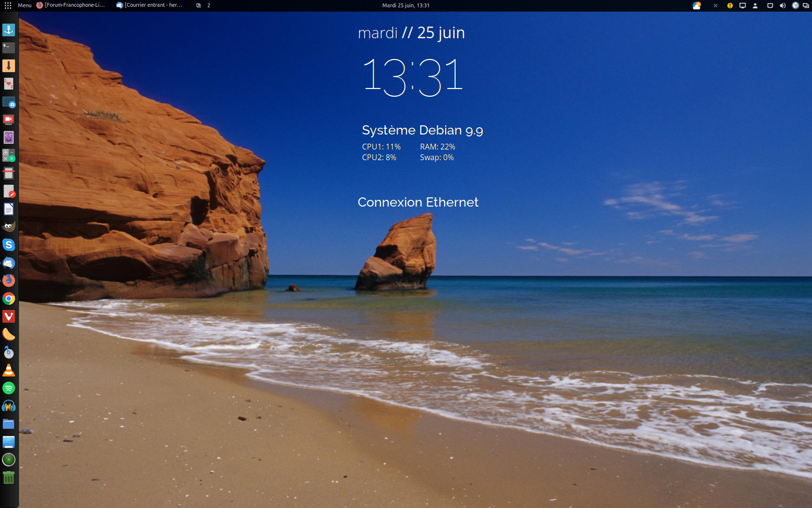
Task: Click the round clock icon in tray
Action: click(x=795, y=6)
